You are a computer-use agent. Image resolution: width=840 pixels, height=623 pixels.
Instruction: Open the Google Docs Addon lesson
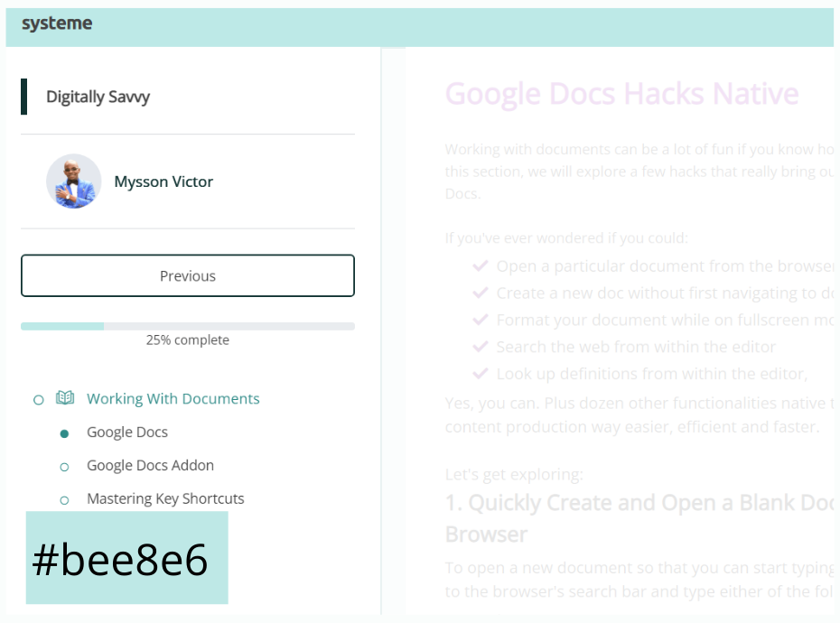tap(151, 466)
